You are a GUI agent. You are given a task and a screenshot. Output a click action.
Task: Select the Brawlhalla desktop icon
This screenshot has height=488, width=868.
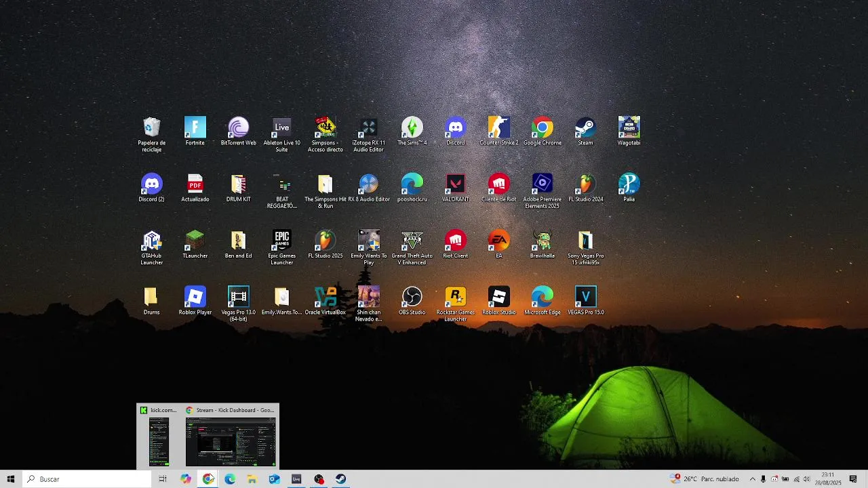coord(542,244)
